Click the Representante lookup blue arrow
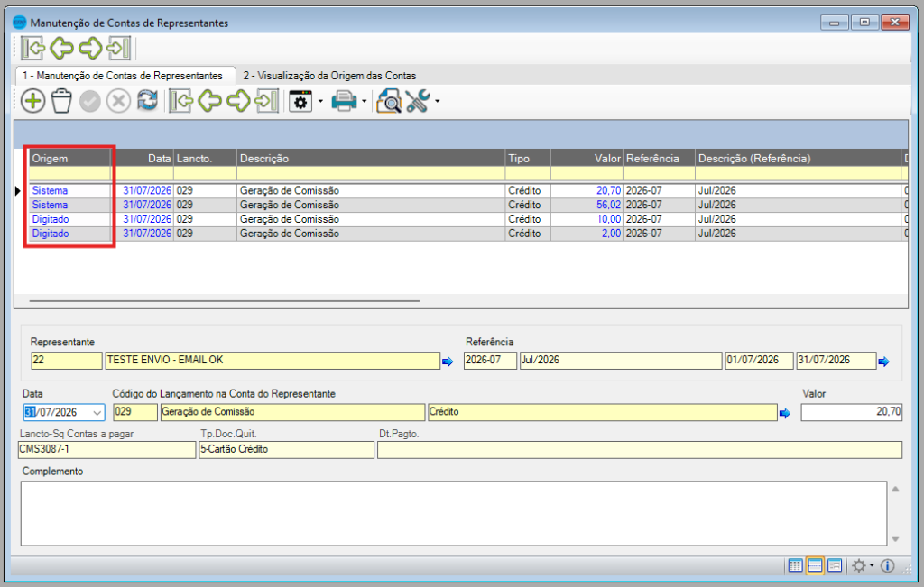Image resolution: width=924 pixels, height=587 pixels. click(448, 362)
